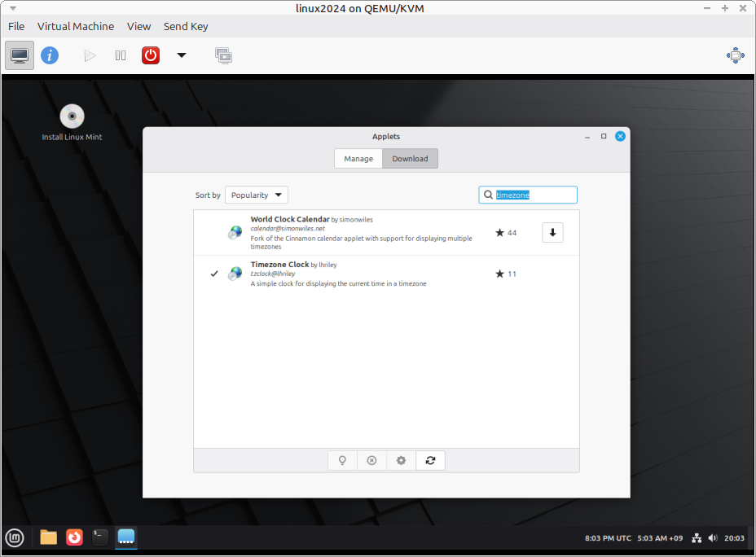Screen dimensions: 756x557
Task: Click the installed checkmark beside Timezone Clock
Action: click(214, 274)
